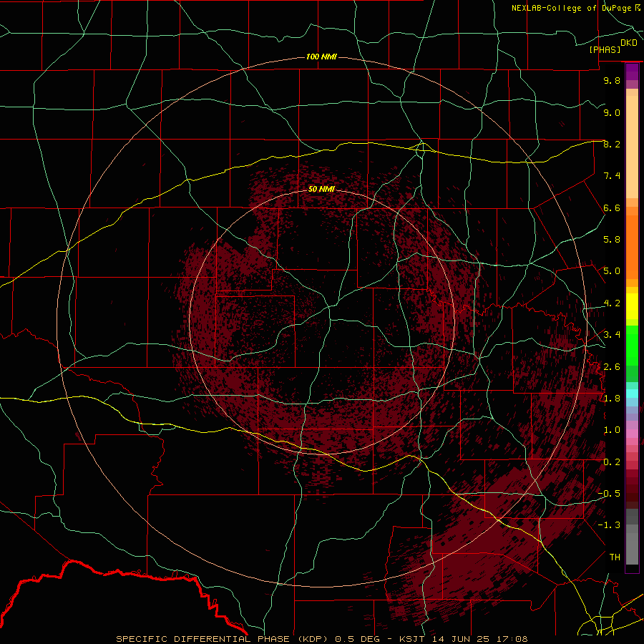Click the 7.4 legend value

(x=612, y=176)
